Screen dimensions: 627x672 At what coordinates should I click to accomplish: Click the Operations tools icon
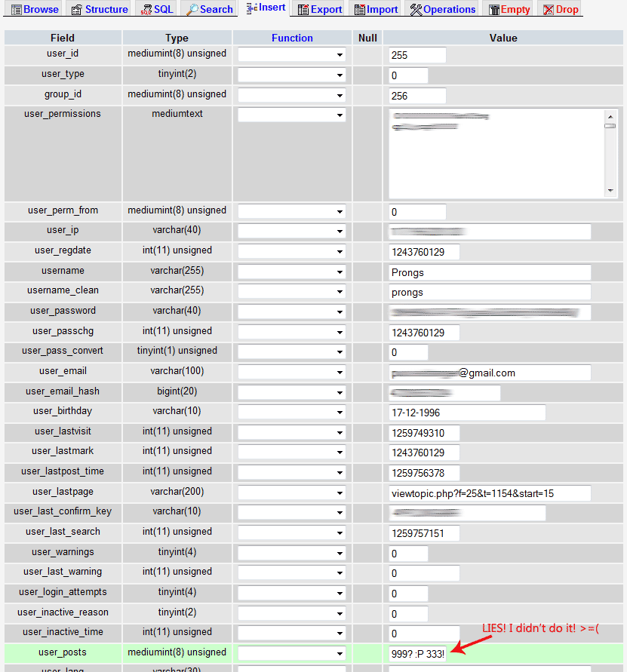tap(416, 10)
